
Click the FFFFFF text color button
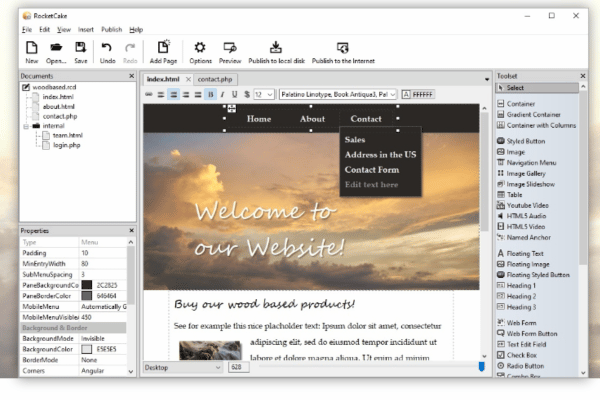pyautogui.click(x=418, y=94)
